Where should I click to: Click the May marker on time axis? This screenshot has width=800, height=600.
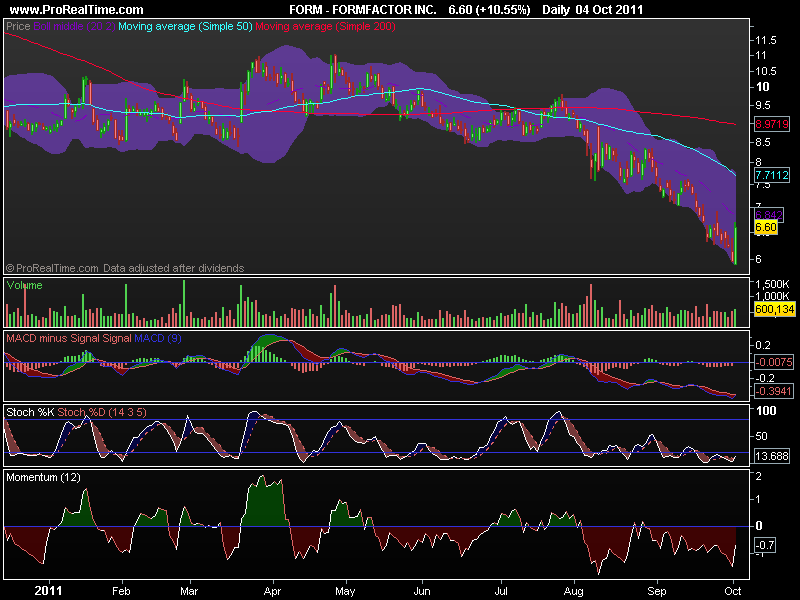coord(345,591)
